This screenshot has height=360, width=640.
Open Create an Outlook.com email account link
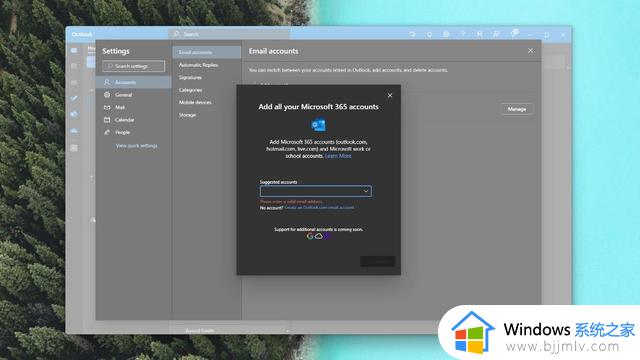coord(320,208)
